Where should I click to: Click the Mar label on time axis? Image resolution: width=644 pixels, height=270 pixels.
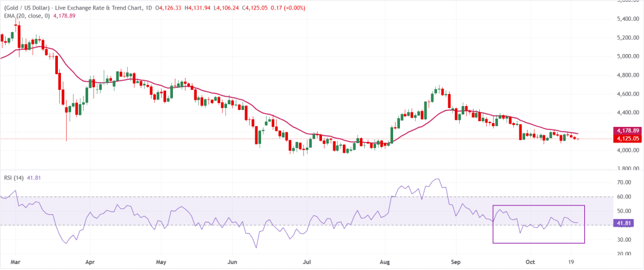pos(15,262)
